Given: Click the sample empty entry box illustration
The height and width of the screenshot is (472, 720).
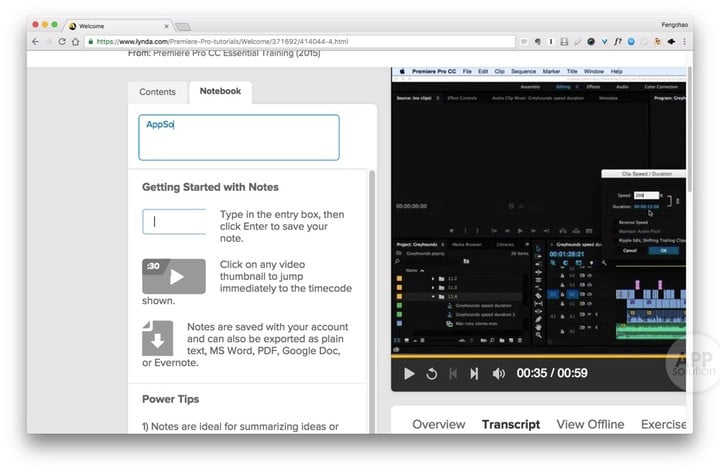Looking at the screenshot, I should [x=174, y=222].
